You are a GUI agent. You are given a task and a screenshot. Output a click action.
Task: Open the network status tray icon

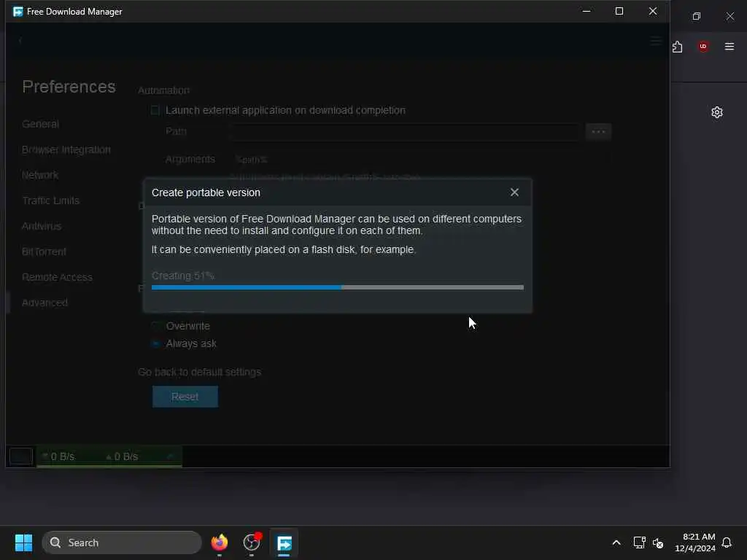[639, 542]
